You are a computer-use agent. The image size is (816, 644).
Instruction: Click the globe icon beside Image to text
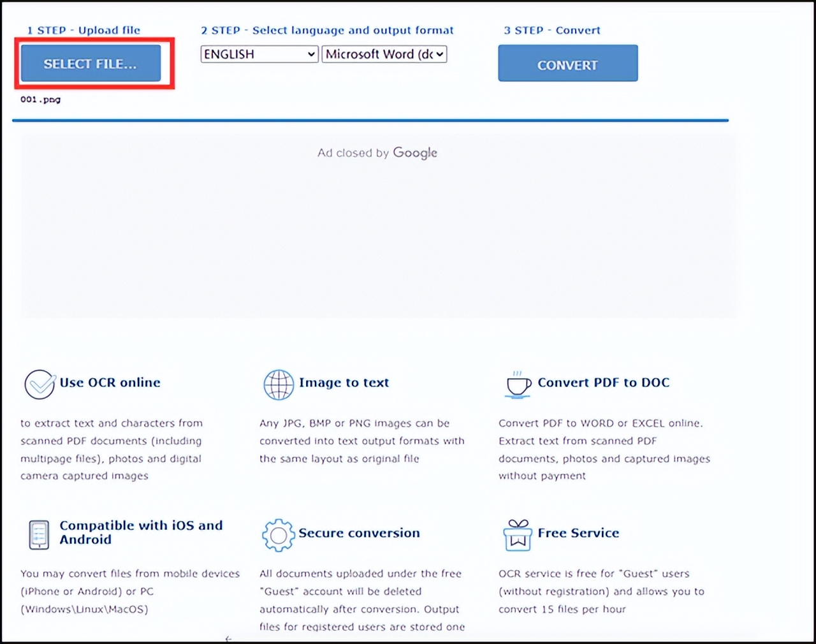(x=279, y=384)
